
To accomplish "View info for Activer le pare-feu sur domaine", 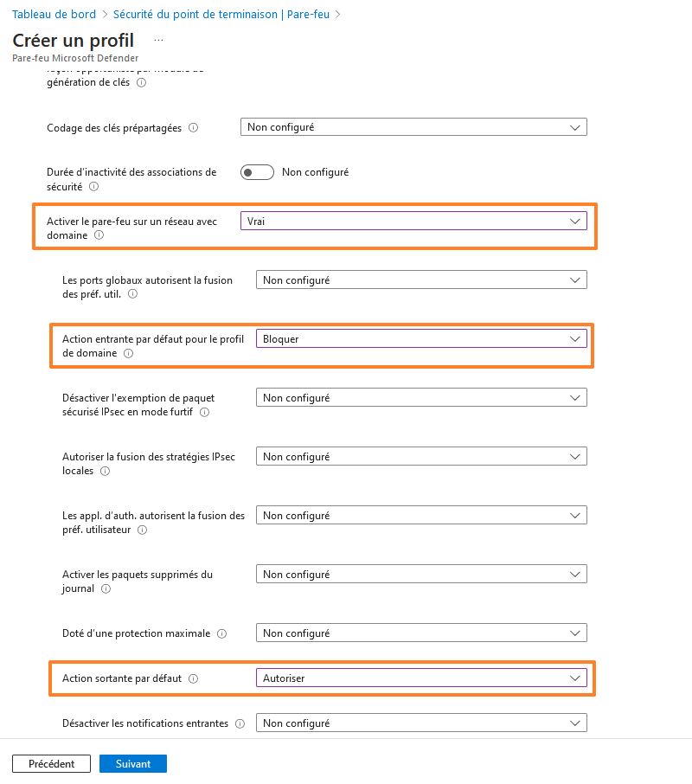I will 99,235.
